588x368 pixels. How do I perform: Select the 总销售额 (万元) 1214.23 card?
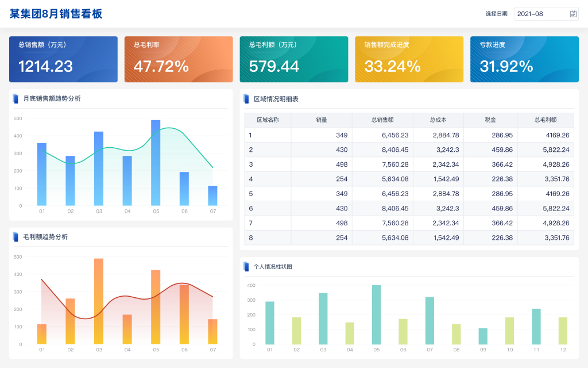pos(63,59)
